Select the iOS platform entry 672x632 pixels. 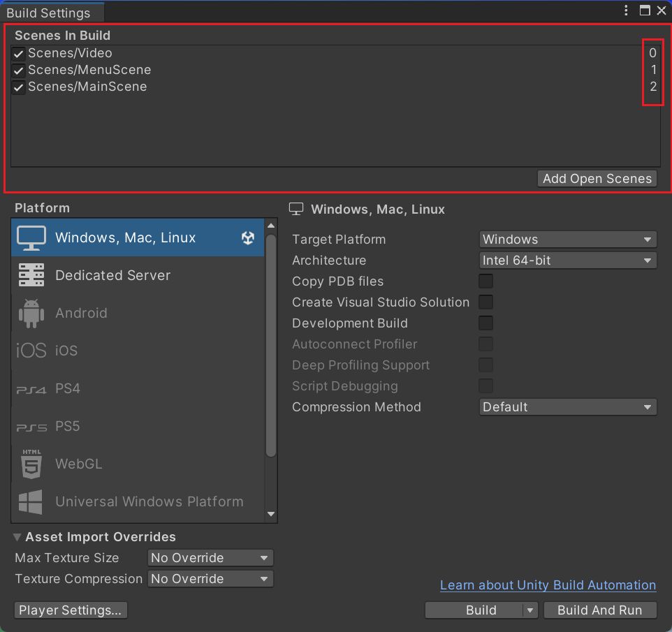point(138,351)
